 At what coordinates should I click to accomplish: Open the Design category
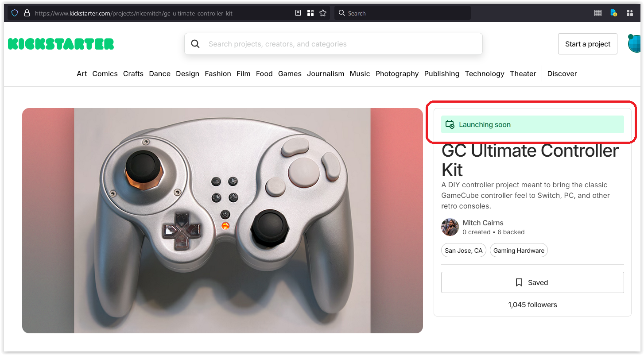(188, 73)
